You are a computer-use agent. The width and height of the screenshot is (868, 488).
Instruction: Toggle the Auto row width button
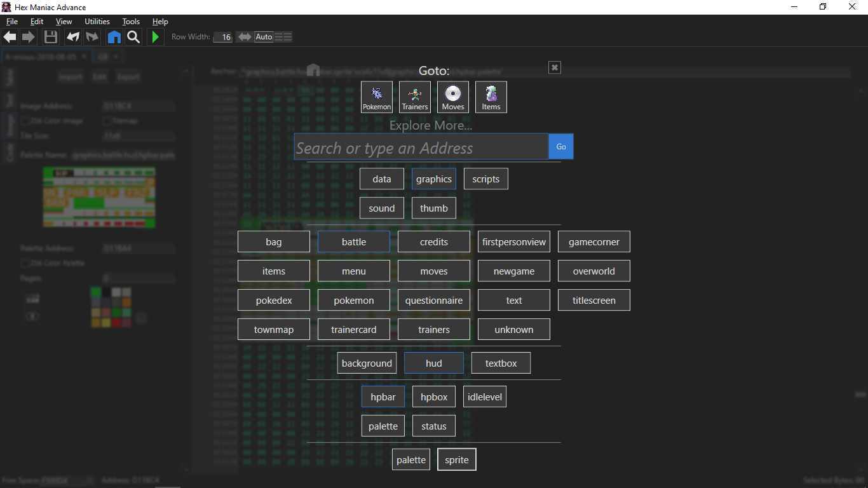click(x=264, y=37)
